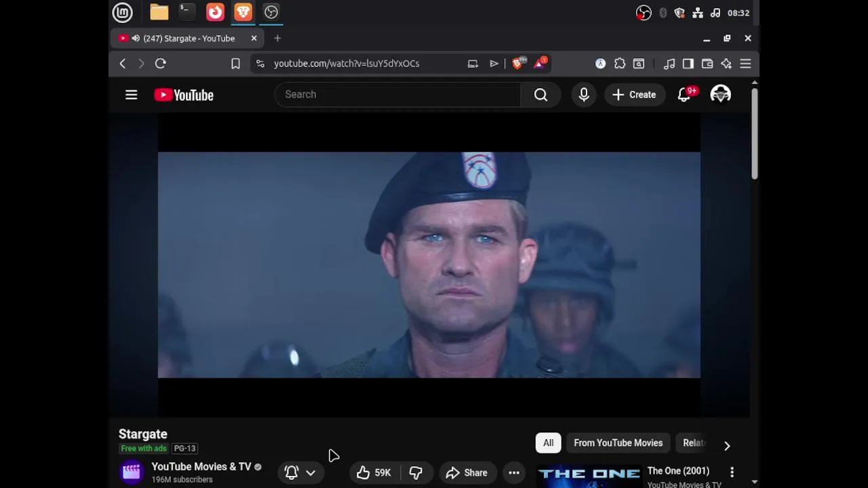868x488 pixels.
Task: Open The One (2001) title link
Action: (x=678, y=471)
